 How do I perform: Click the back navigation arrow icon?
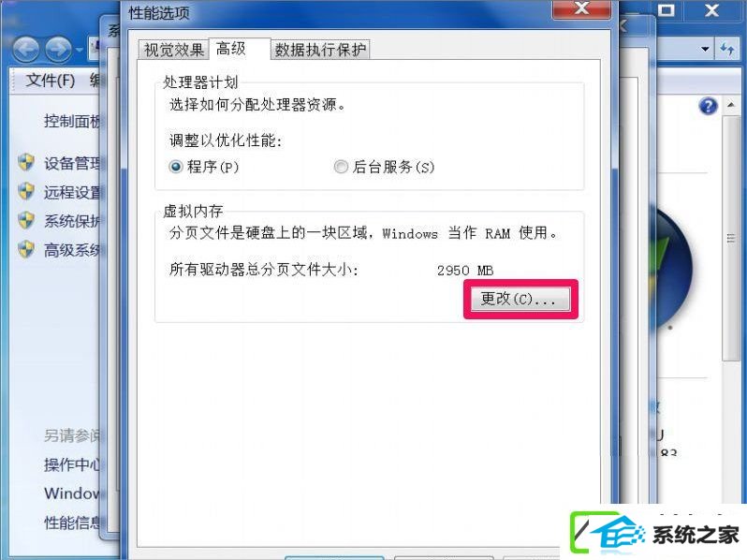pos(25,49)
